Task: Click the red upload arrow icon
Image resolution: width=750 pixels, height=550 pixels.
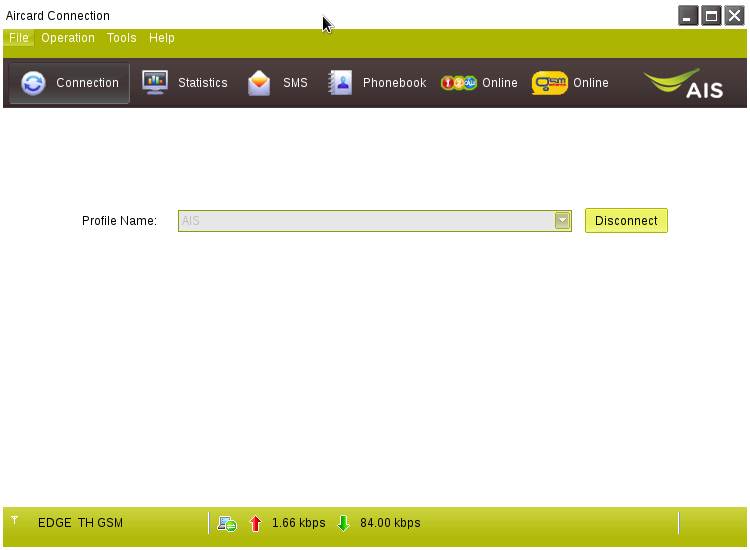Action: pos(255,524)
